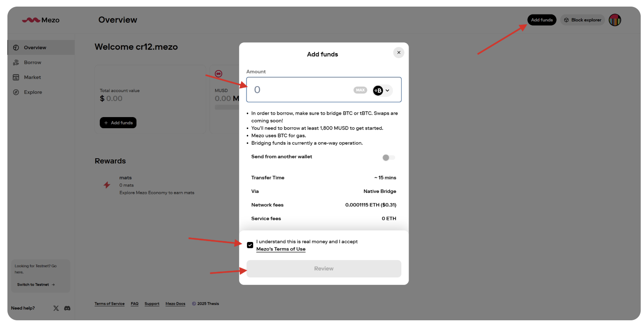Uncheck the real money acknowledgment checkbox
Viewport: 644px width, 324px height.
(250, 245)
